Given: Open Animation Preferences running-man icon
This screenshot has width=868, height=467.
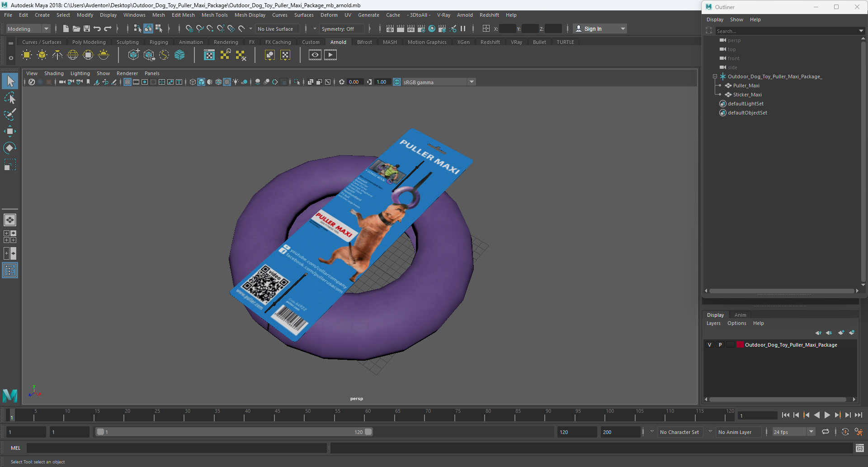Looking at the screenshot, I should [x=859, y=432].
